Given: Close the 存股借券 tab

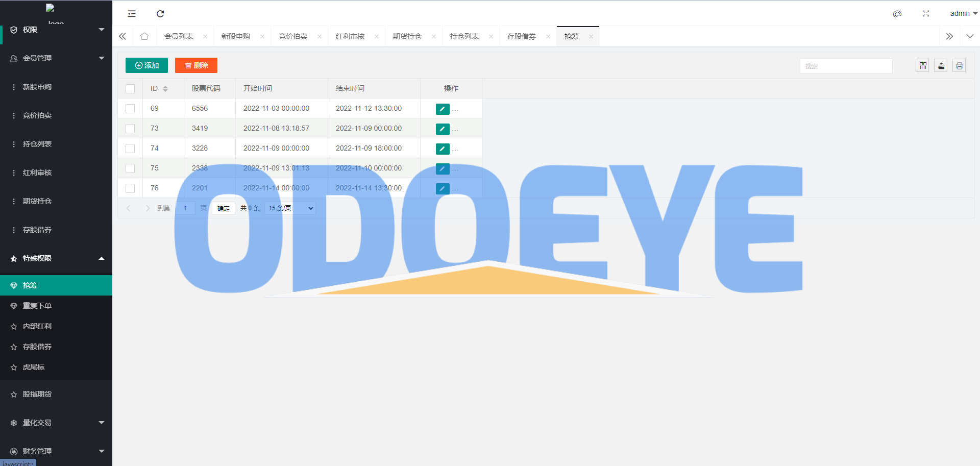Looking at the screenshot, I should tap(548, 36).
